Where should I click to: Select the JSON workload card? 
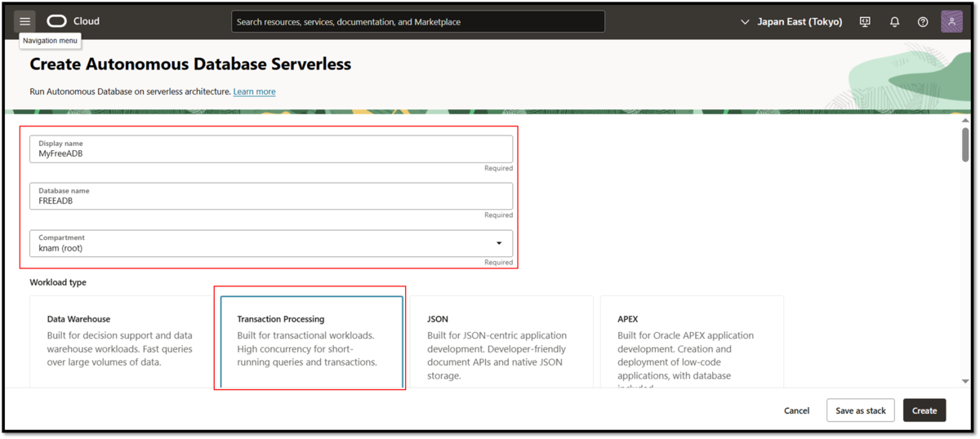[x=501, y=341]
